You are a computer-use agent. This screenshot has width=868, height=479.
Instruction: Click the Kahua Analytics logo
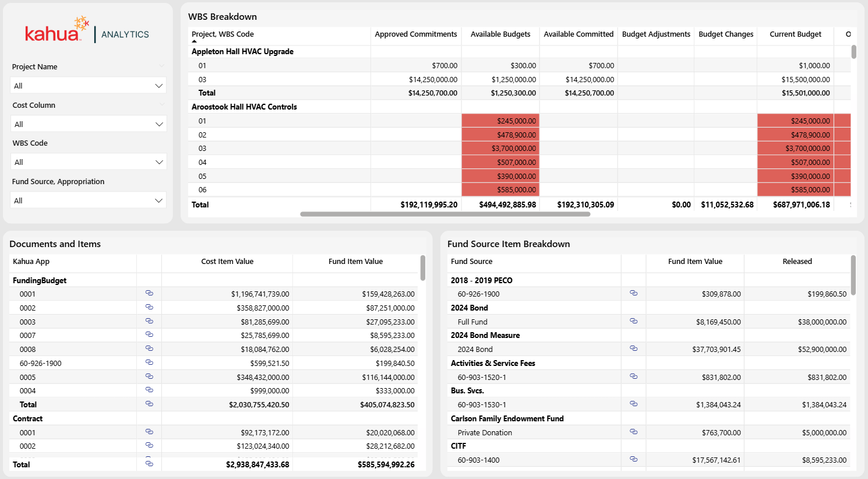pos(87,31)
